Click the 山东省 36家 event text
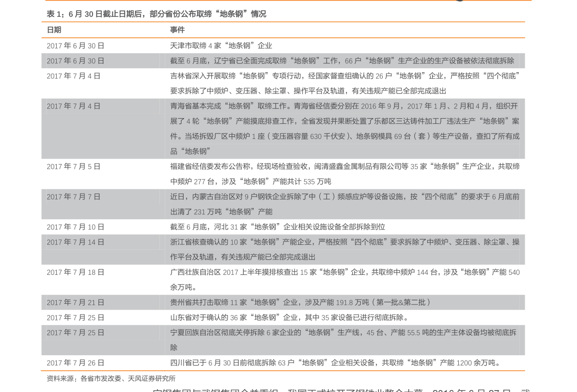Image resolution: width=577 pixels, height=392 pixels. (290, 317)
